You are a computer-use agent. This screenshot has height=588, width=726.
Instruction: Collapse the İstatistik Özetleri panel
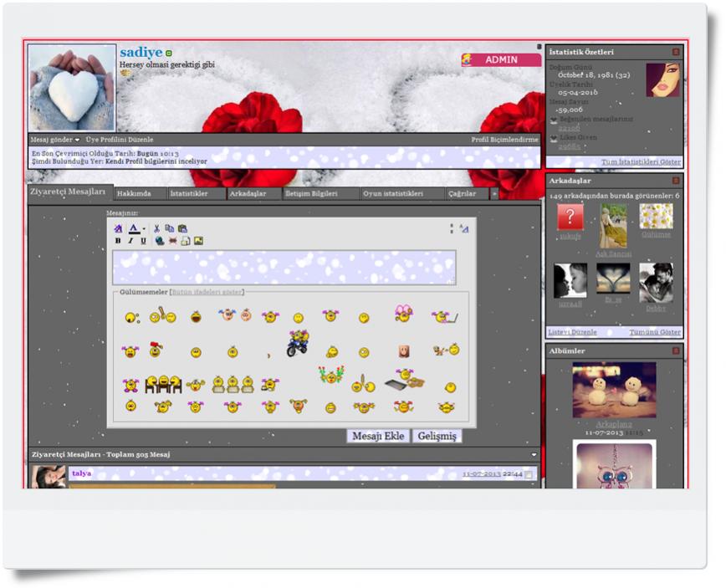676,52
